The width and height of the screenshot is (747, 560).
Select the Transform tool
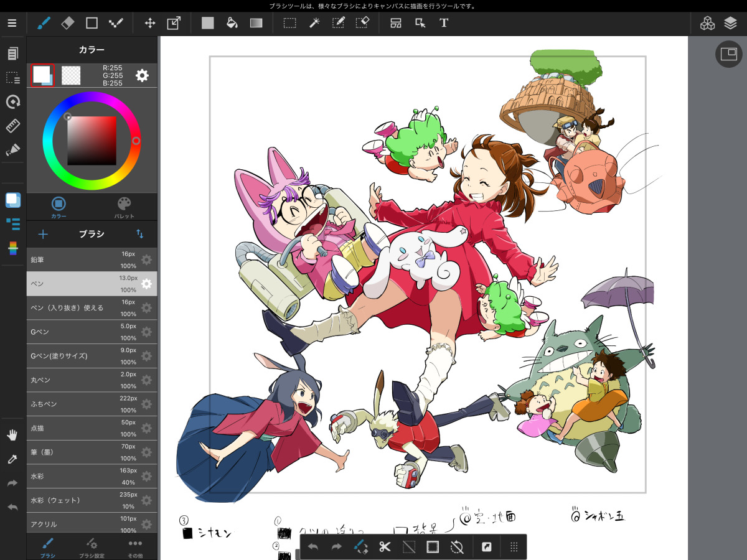pyautogui.click(x=174, y=24)
